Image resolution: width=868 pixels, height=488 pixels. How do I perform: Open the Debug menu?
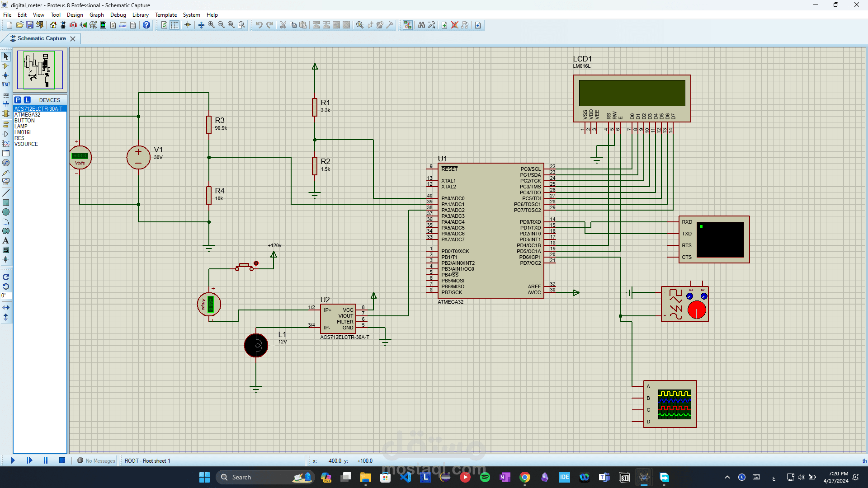click(x=118, y=15)
